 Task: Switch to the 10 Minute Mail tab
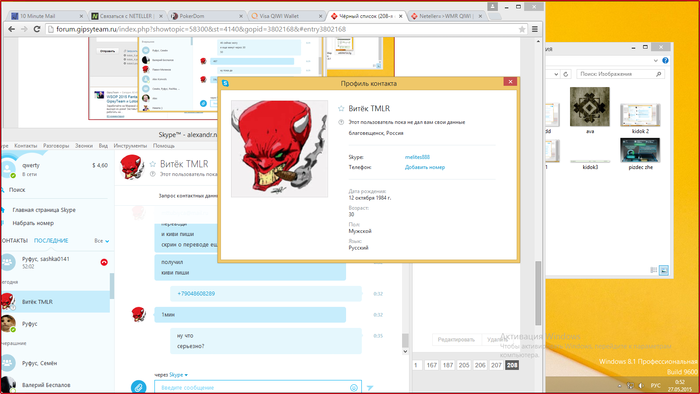46,16
